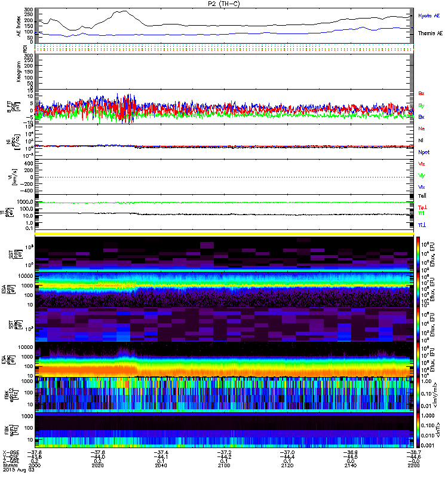Click inside the B_FIT magnetic field panel
This screenshot has width=448, height=478.
(x=224, y=107)
